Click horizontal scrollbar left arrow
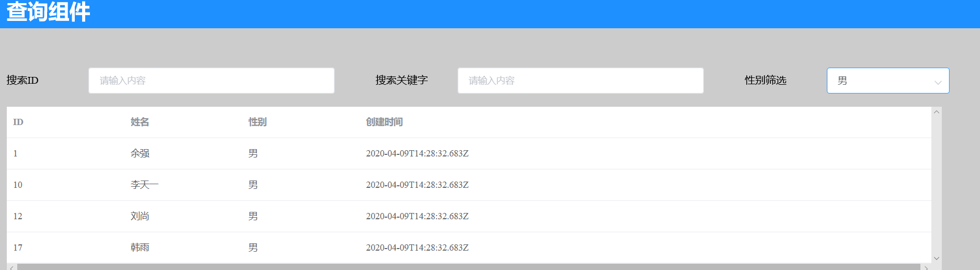The image size is (980, 270). (x=12, y=267)
